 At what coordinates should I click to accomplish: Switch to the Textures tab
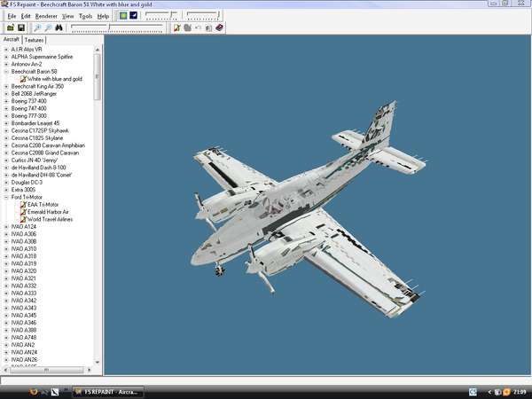(34, 40)
